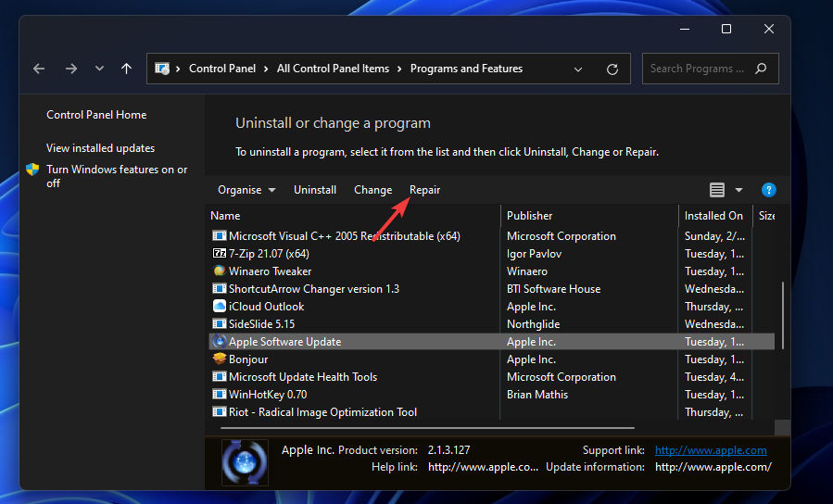This screenshot has height=504, width=833.
Task: Refresh the Programs and Features list
Action: (612, 69)
